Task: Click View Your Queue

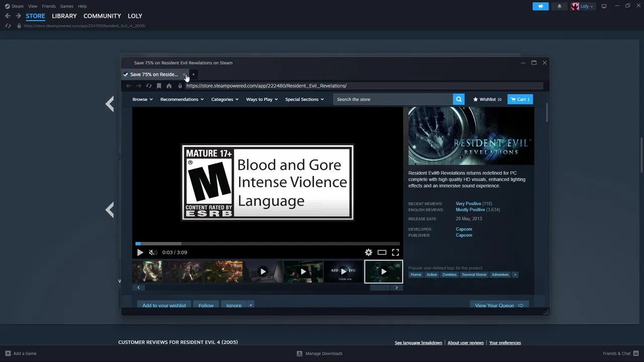Action: pyautogui.click(x=499, y=305)
